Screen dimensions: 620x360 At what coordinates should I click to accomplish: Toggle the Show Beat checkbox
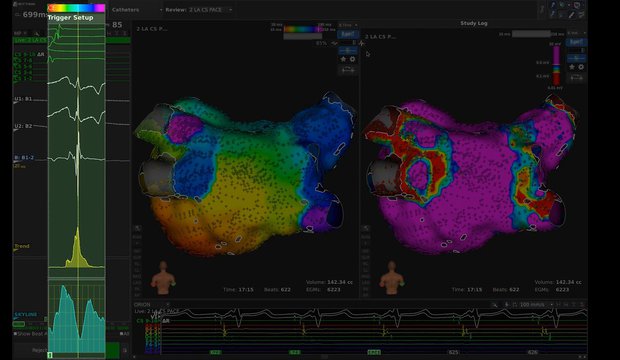tap(15, 333)
